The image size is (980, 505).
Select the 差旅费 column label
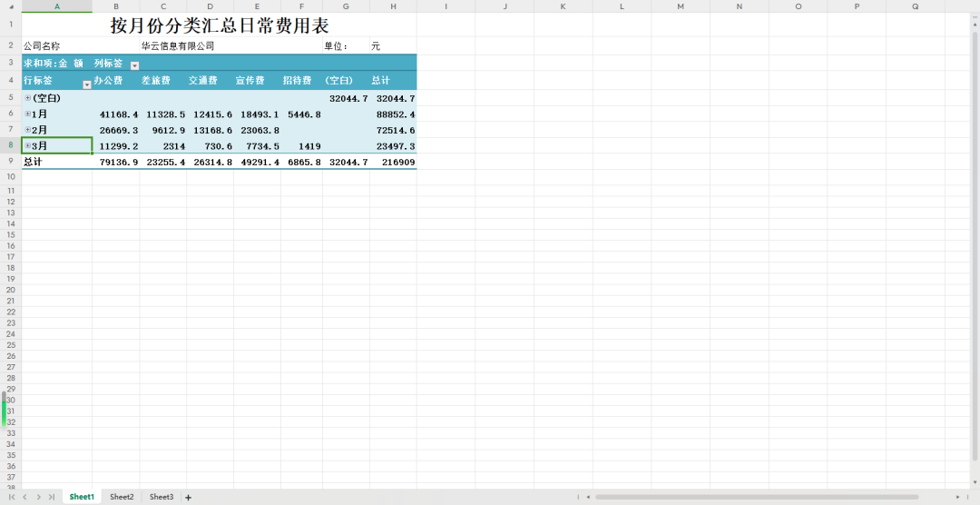tap(163, 81)
